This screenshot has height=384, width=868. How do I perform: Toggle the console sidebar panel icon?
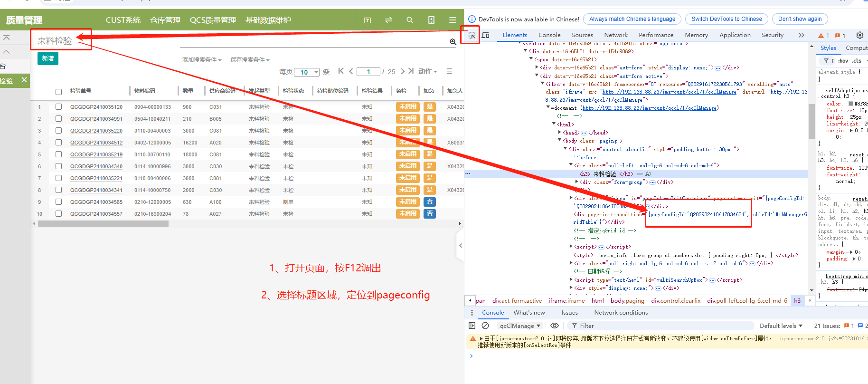click(x=472, y=326)
